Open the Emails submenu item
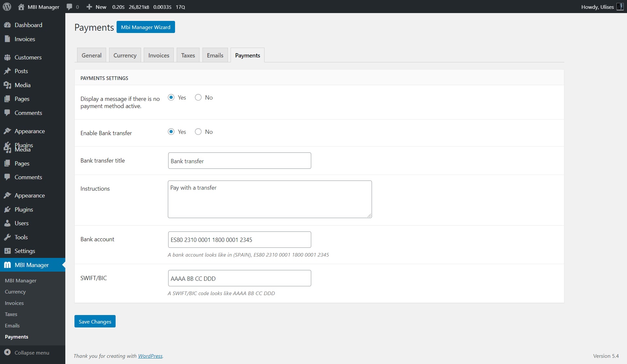 tap(12, 325)
